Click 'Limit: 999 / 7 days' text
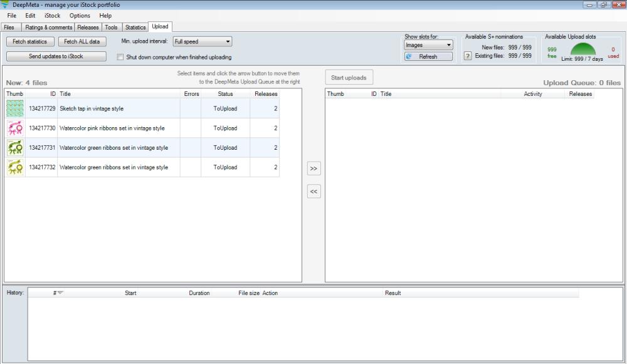 [582, 59]
